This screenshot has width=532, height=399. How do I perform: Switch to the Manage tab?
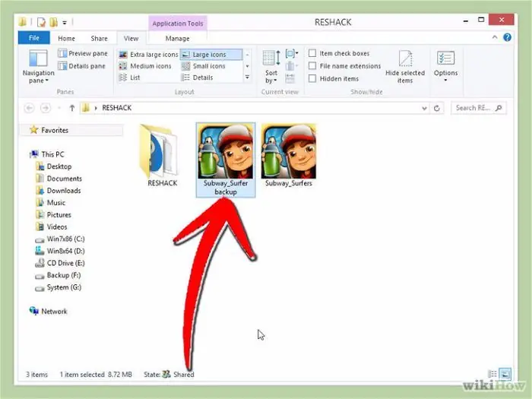(x=177, y=38)
